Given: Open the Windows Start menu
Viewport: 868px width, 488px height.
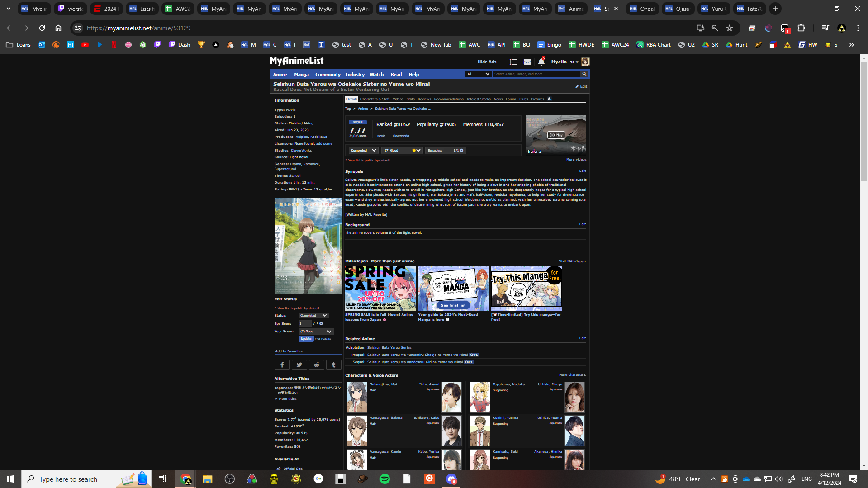Looking at the screenshot, I should tap(10, 479).
